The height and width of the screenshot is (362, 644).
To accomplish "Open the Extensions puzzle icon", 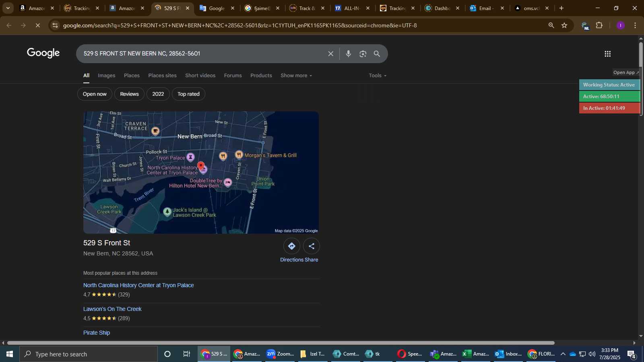I will [599, 25].
